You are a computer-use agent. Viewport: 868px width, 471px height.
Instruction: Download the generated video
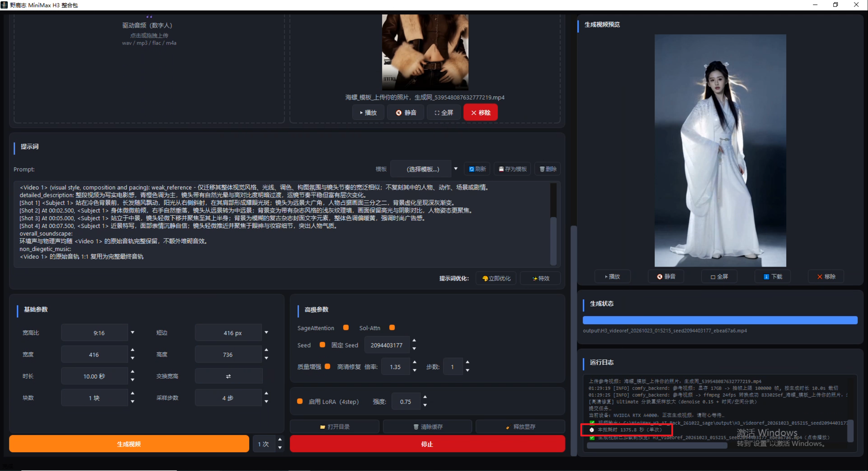pos(772,277)
